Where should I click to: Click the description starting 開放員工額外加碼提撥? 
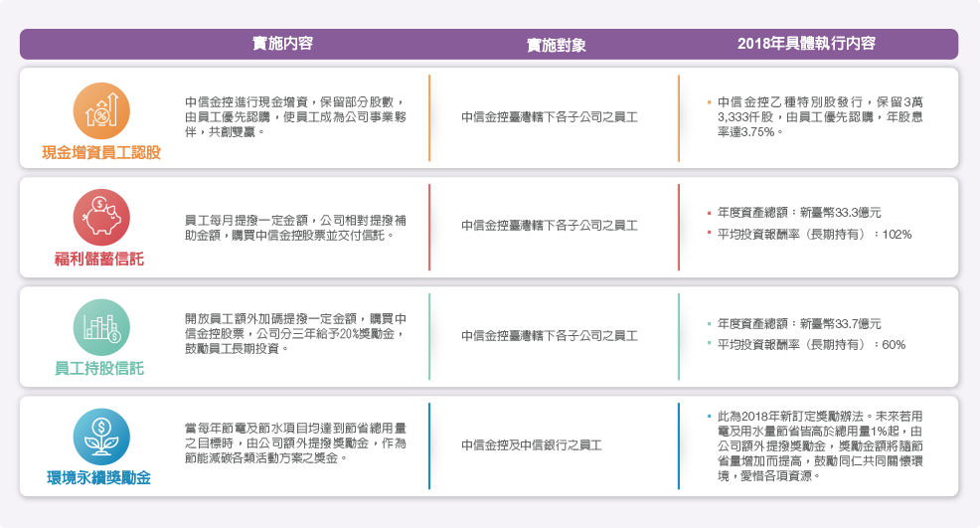click(x=295, y=333)
